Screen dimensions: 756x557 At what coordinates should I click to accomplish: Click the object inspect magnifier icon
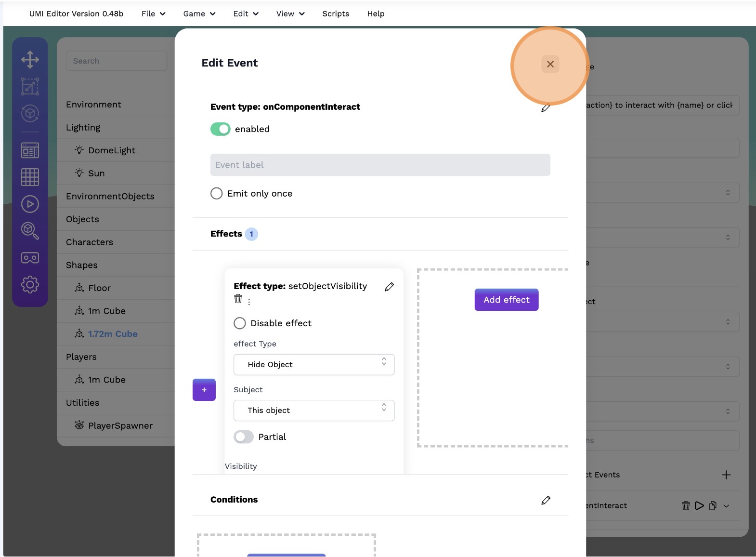coord(30,231)
